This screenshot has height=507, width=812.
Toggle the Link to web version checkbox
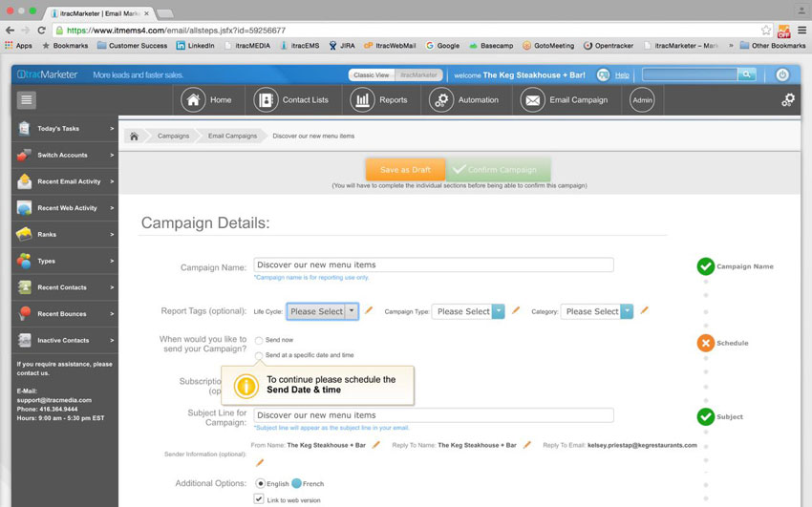[x=259, y=499]
